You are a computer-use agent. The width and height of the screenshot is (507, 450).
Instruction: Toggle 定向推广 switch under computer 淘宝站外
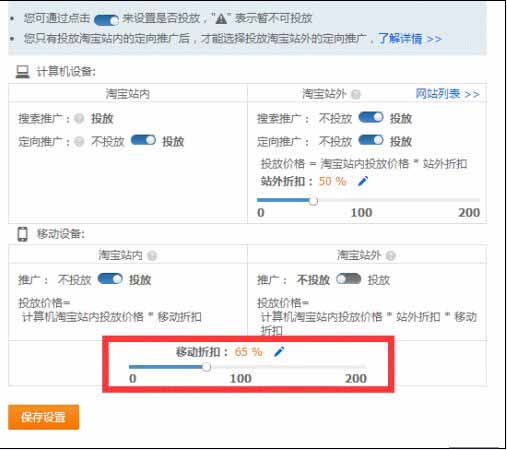[371, 140]
